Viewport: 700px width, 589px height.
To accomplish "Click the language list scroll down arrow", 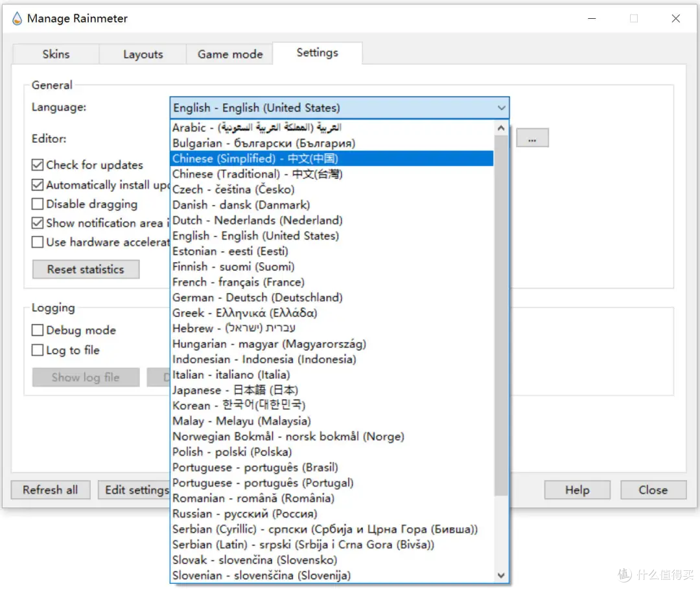I will pyautogui.click(x=501, y=575).
